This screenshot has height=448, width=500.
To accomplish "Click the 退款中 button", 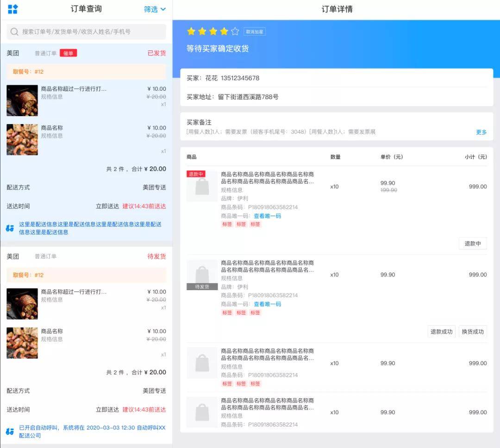I will tap(473, 243).
